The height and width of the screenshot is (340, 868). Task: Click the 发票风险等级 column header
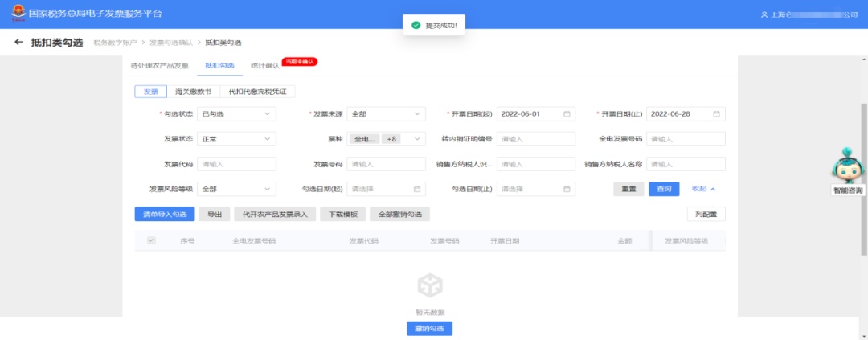(686, 241)
